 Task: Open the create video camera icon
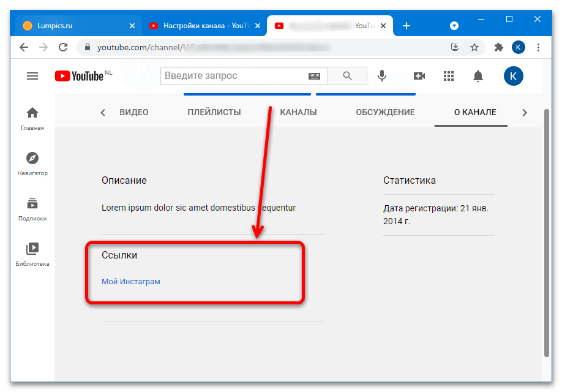coord(419,76)
